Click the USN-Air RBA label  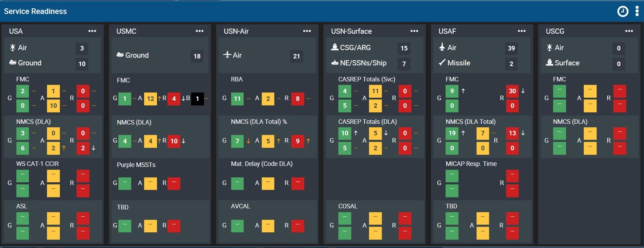click(237, 79)
